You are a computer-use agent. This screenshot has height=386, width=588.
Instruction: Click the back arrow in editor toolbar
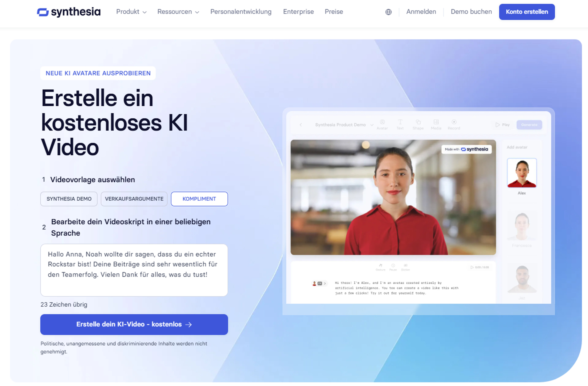(x=301, y=125)
